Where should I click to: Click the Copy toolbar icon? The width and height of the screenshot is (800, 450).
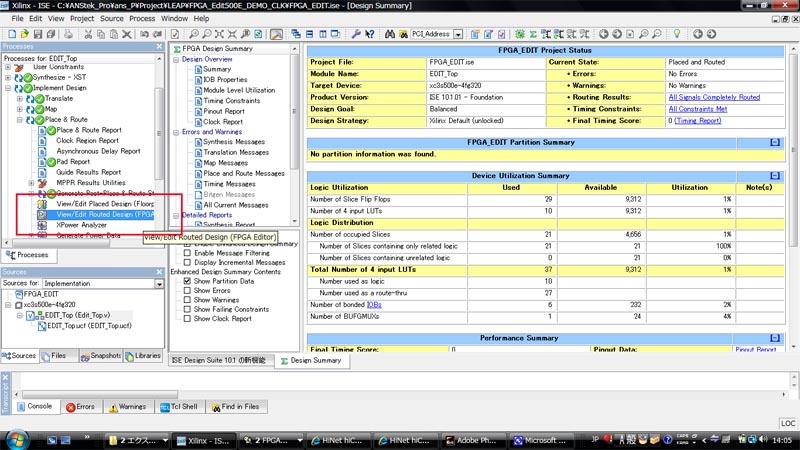[101, 34]
